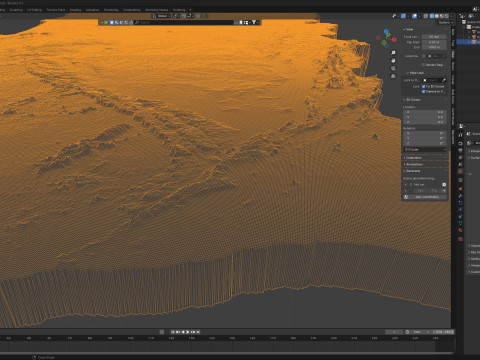480x360 pixels.
Task: Switch to the UV Editing workspace tab
Action: point(35,10)
